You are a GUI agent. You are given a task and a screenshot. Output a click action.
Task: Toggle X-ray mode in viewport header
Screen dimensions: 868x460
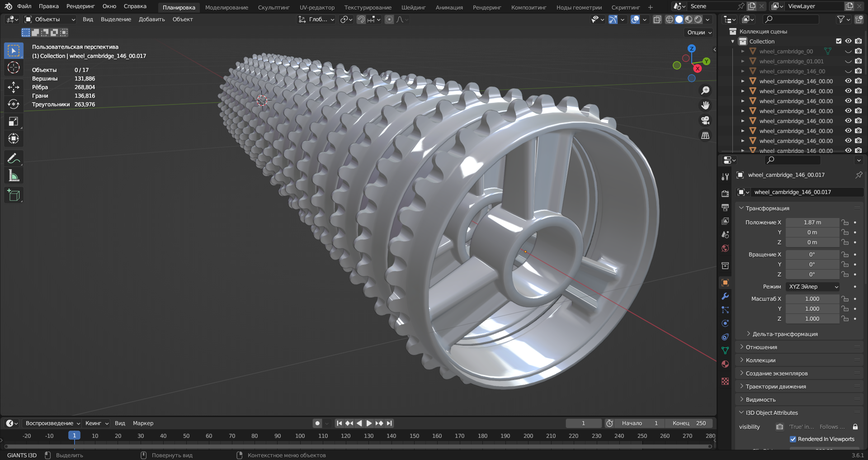coord(657,19)
